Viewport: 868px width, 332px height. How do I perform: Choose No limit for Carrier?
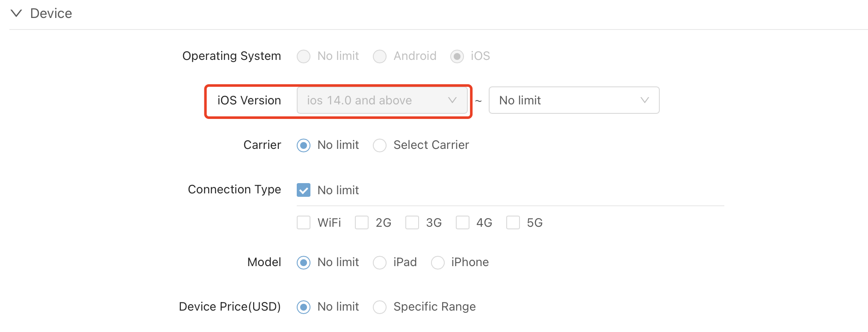pos(304,145)
